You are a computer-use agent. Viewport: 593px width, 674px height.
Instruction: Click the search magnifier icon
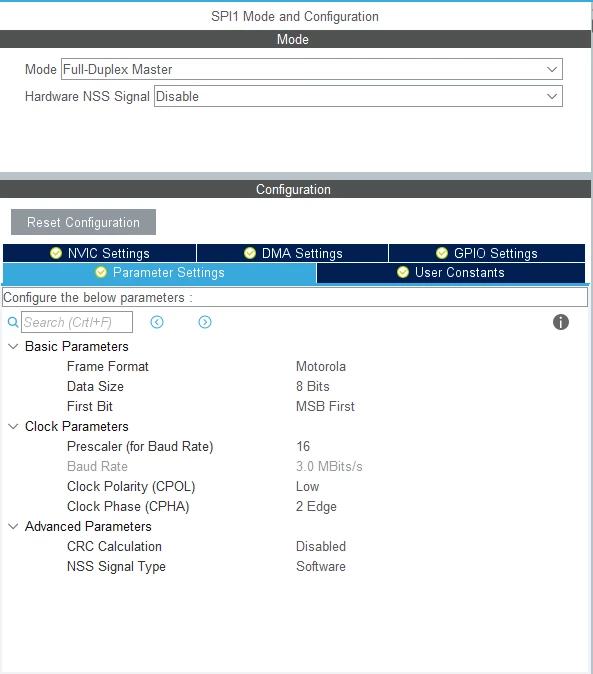13,322
